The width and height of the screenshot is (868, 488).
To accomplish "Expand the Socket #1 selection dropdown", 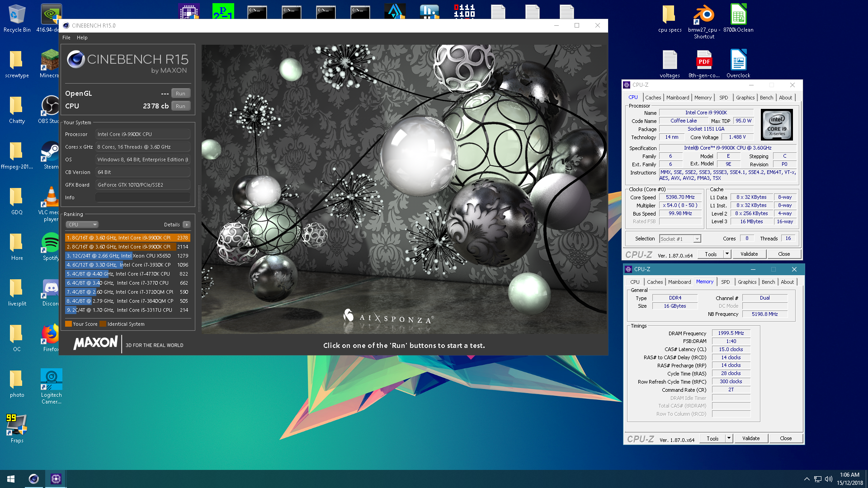I will pos(697,239).
